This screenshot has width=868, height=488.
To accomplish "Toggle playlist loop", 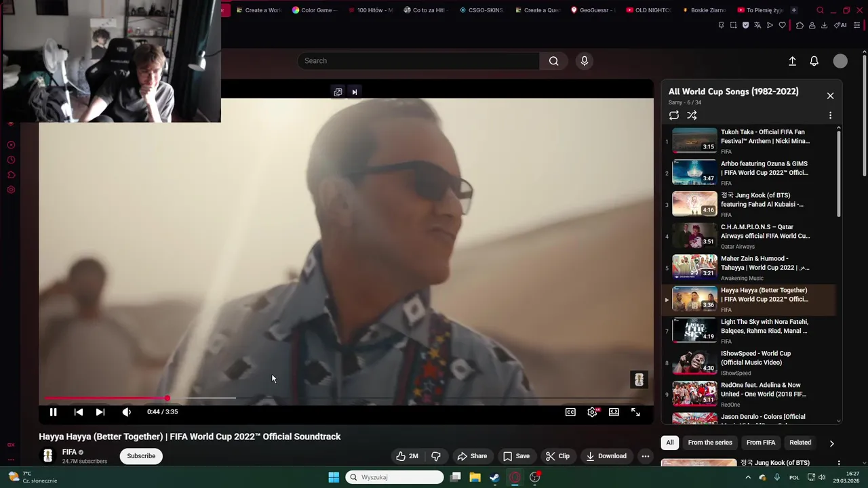I will [x=673, y=116].
